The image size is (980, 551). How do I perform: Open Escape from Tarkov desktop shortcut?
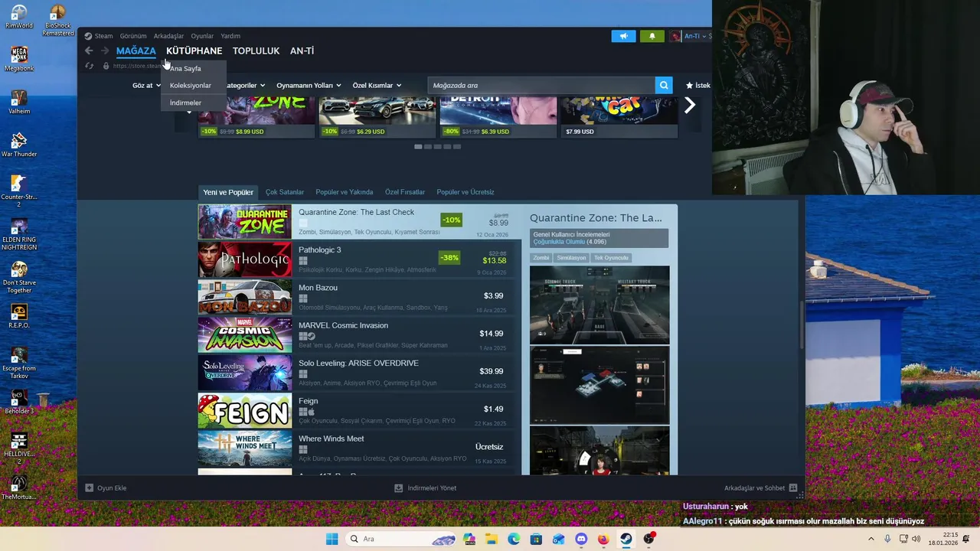point(19,363)
